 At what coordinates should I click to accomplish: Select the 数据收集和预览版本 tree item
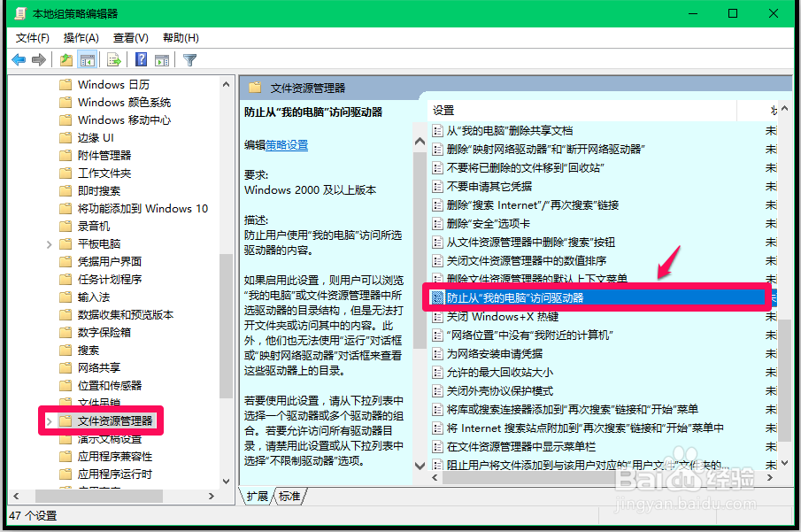point(125,315)
